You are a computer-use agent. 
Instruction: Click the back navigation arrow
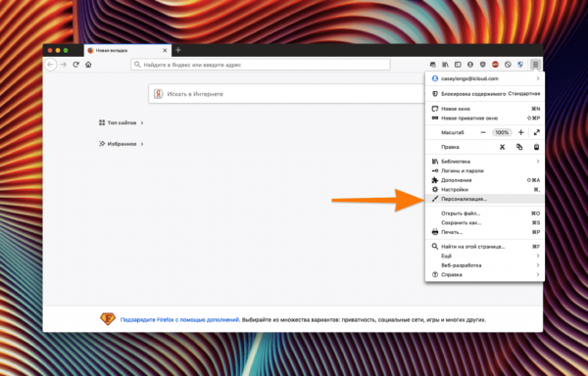click(x=51, y=65)
